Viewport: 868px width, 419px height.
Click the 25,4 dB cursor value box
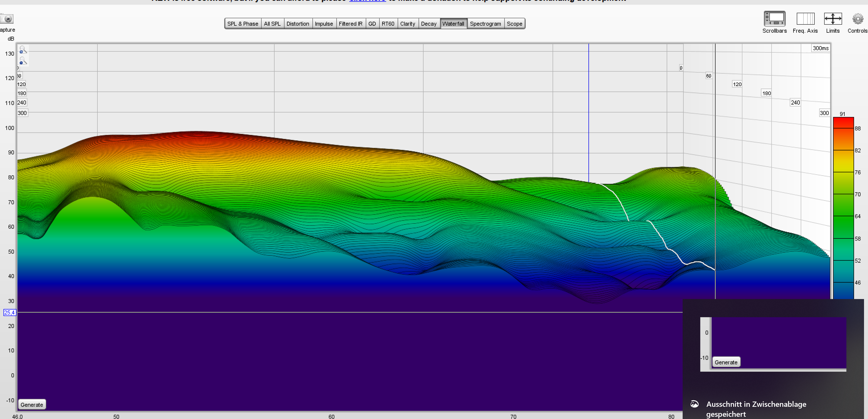point(9,313)
